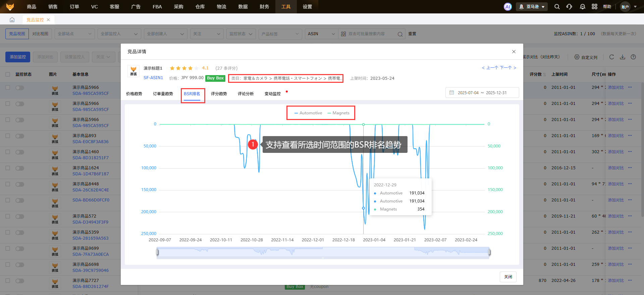The width and height of the screenshot is (644, 295).
Task: Open more actions for 2016-12-15 row
Action: pos(630,168)
